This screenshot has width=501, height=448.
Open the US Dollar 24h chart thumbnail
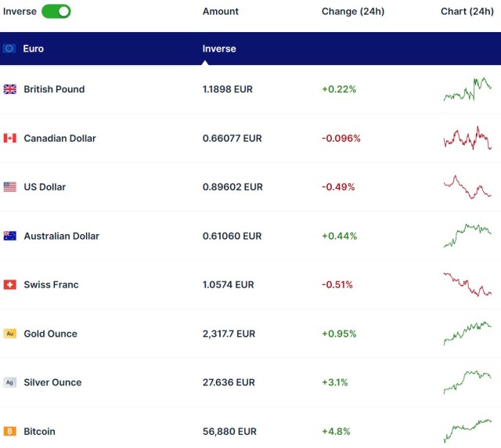pyautogui.click(x=467, y=187)
